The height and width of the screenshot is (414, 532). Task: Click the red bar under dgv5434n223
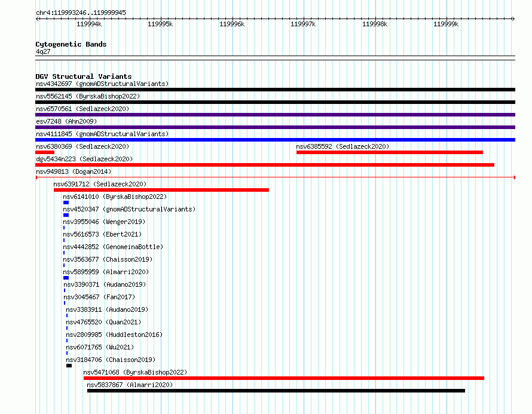(265, 165)
